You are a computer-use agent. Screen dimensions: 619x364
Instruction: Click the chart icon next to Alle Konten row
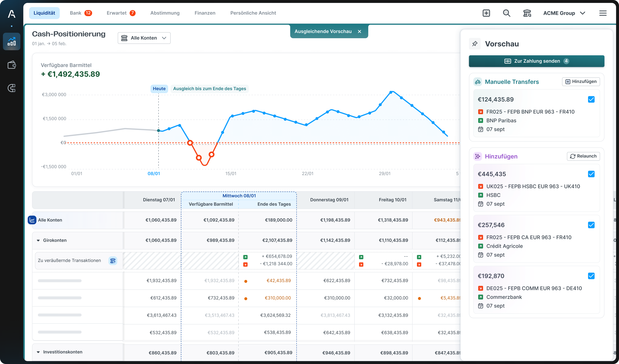tap(32, 220)
